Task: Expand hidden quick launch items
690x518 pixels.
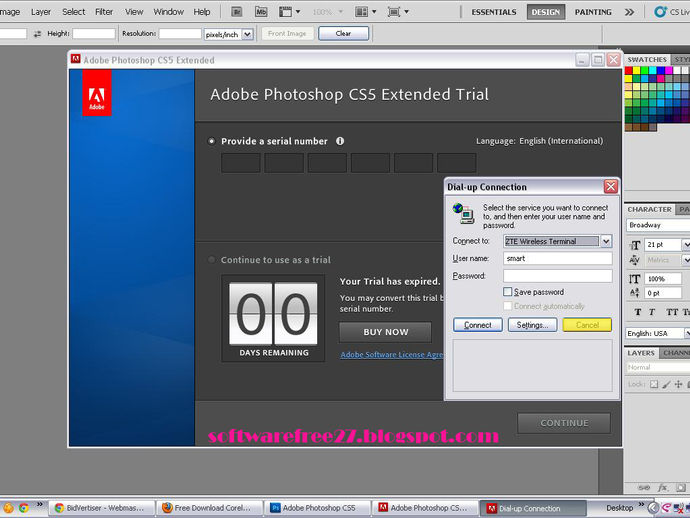Action: (x=40, y=504)
